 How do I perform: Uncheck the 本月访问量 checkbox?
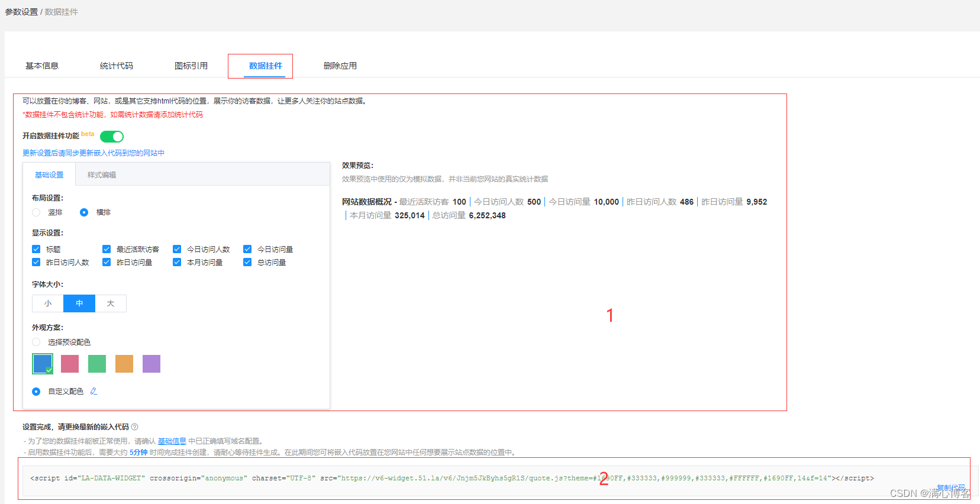tap(177, 262)
